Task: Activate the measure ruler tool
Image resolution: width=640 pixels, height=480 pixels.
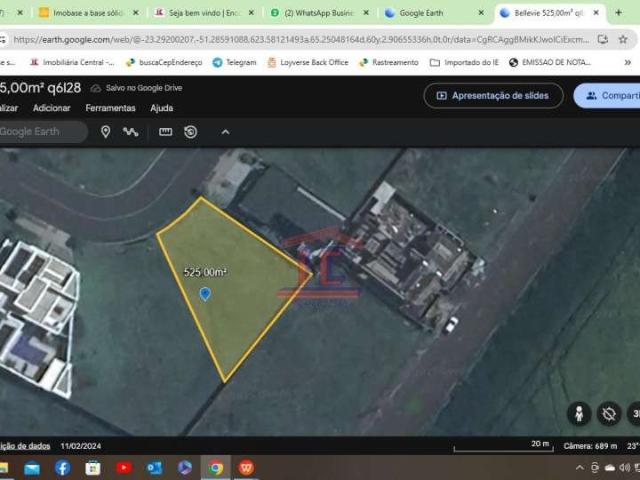Action: pos(165,132)
